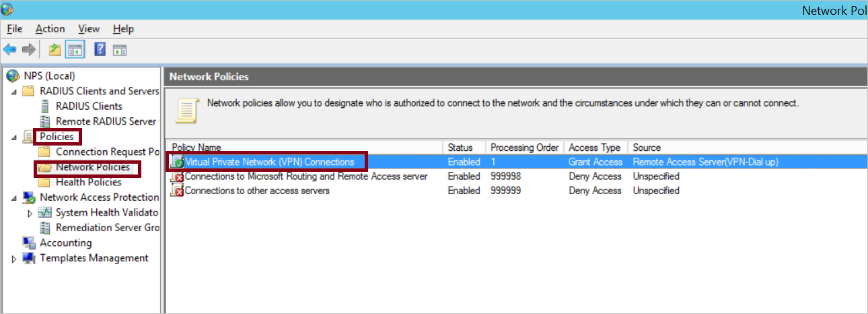Click the Forward arrow toolbar icon
Screen dimensions: 868x314
click(29, 49)
